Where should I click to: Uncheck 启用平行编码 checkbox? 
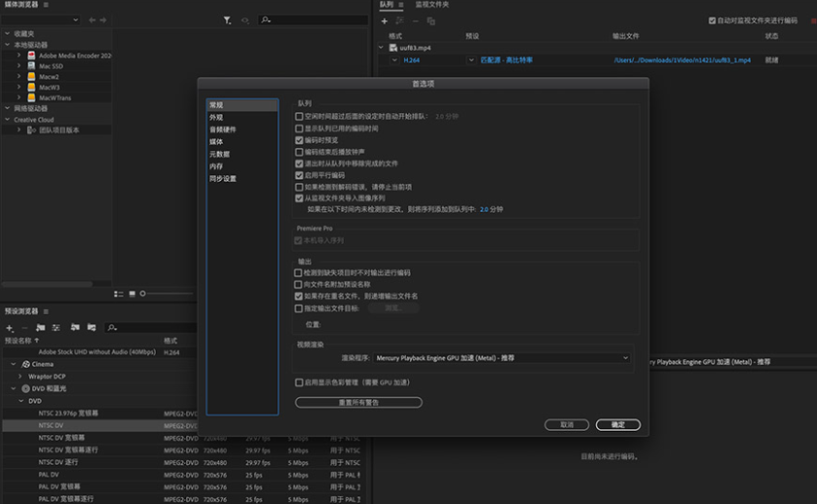[x=299, y=175]
